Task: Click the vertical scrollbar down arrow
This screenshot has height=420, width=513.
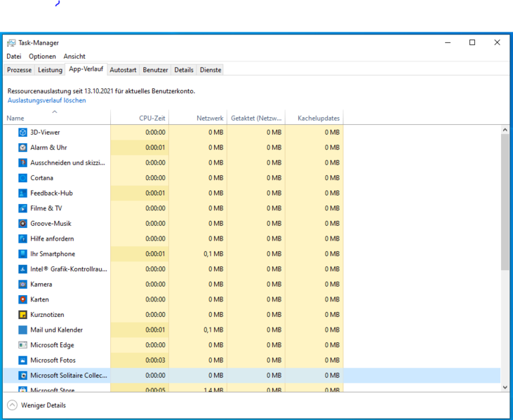Action: tap(505, 387)
